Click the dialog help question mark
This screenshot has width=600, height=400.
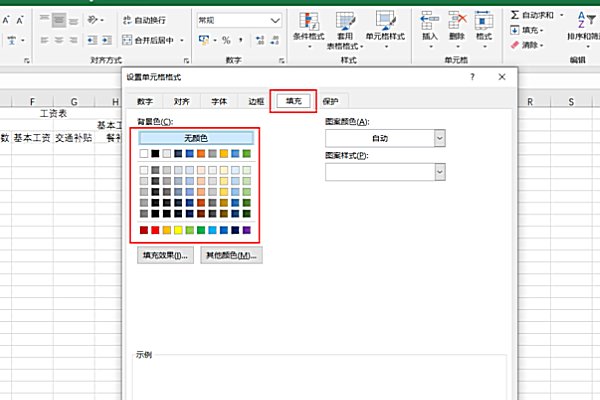point(473,77)
